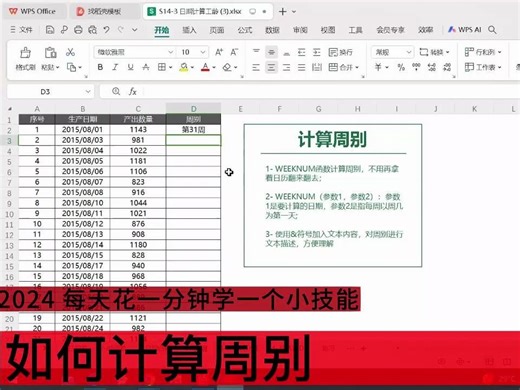Click the select-all corner triangle

10,109
